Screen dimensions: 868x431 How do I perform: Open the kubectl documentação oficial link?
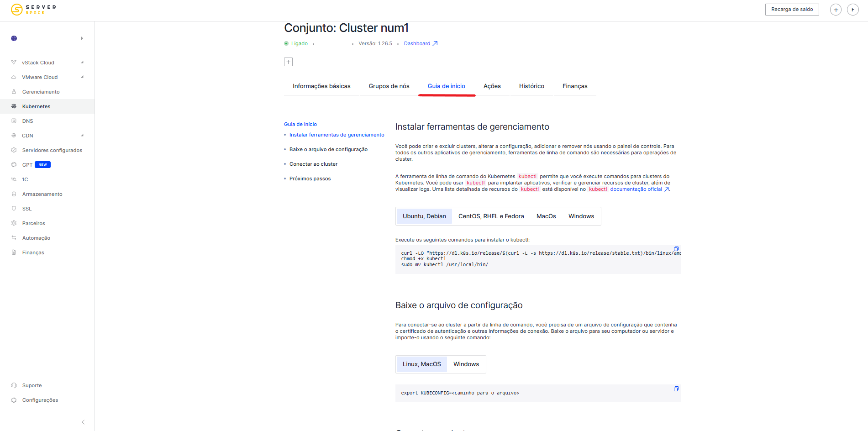(640, 189)
